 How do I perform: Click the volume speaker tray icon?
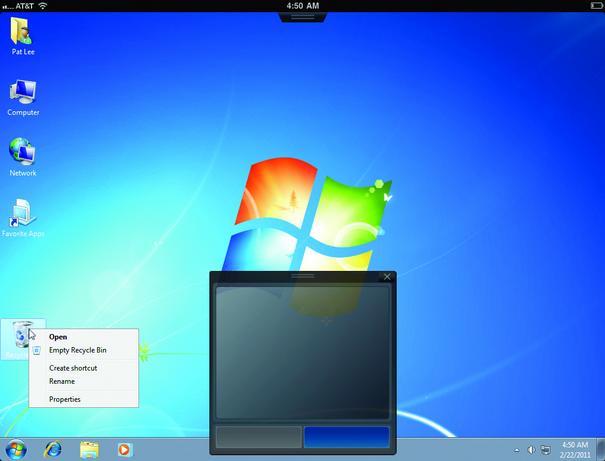click(531, 450)
